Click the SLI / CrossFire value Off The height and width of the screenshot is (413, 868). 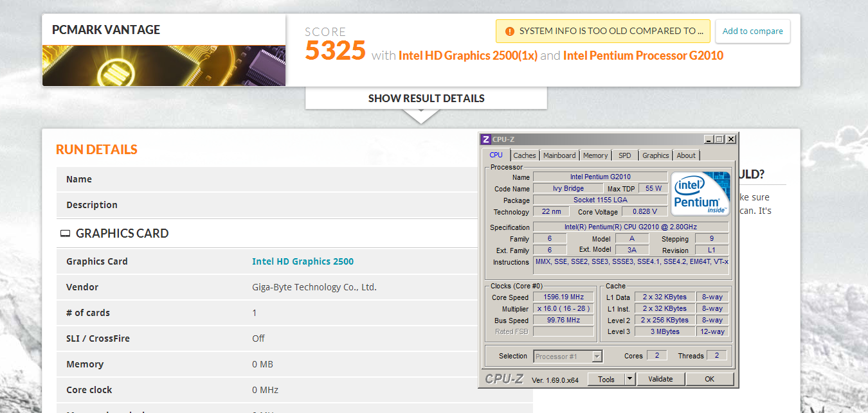point(258,338)
